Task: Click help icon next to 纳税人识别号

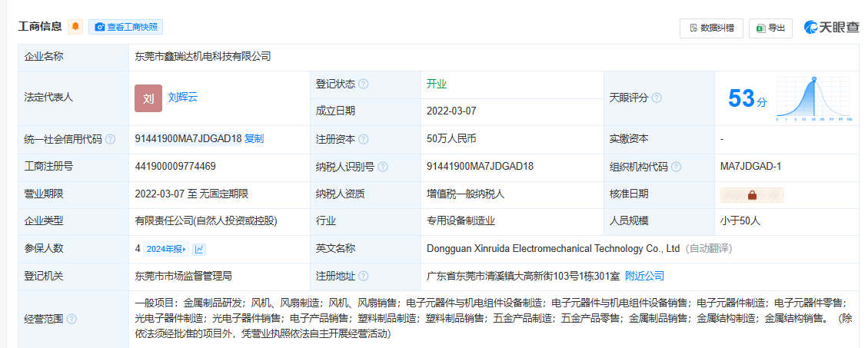Action: coord(383,167)
